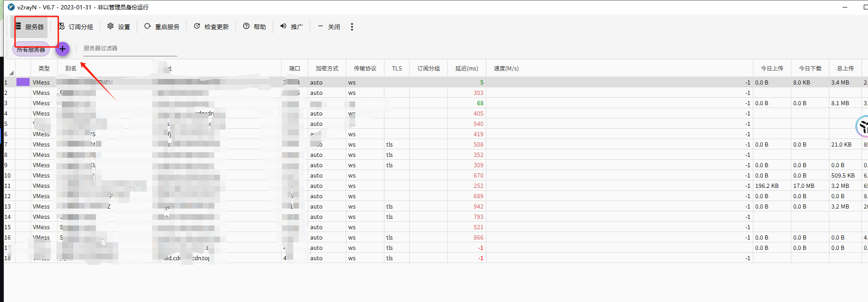868x302 pixels.
Task: Sort by 速度(M/s) column header
Action: click(x=506, y=69)
